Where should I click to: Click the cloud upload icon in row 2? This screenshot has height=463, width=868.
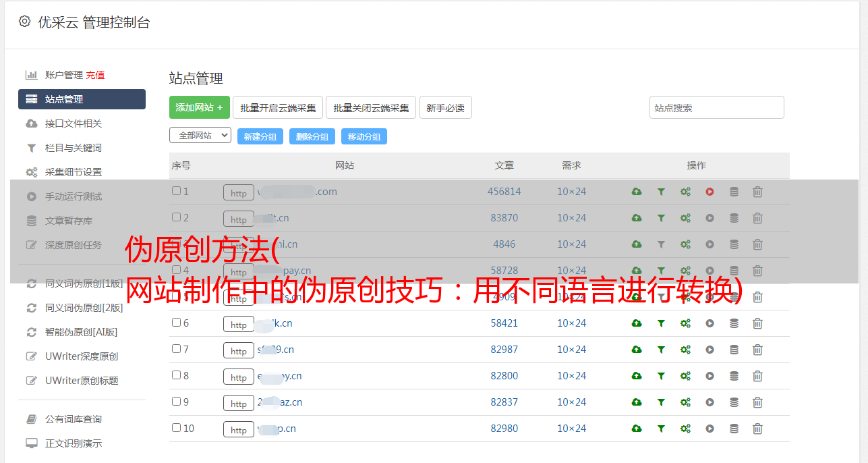pyautogui.click(x=636, y=218)
